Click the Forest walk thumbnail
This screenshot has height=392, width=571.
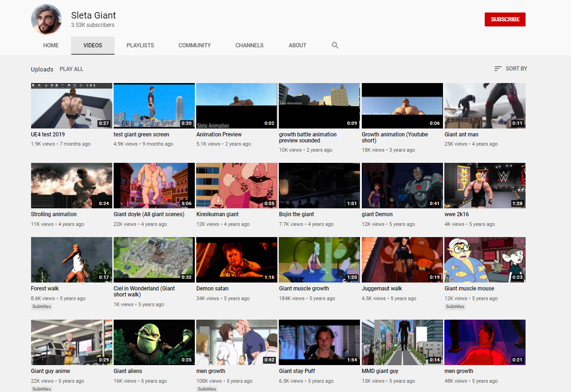pyautogui.click(x=71, y=260)
